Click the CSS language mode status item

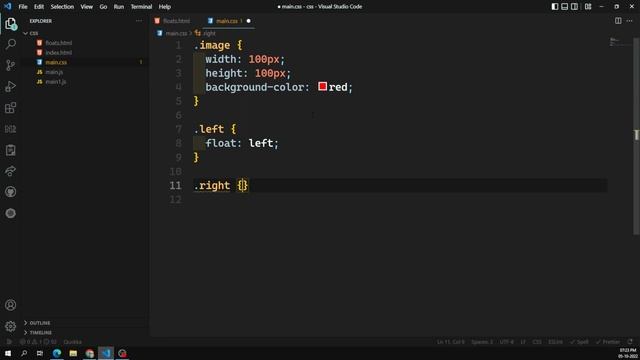pyautogui.click(x=537, y=342)
